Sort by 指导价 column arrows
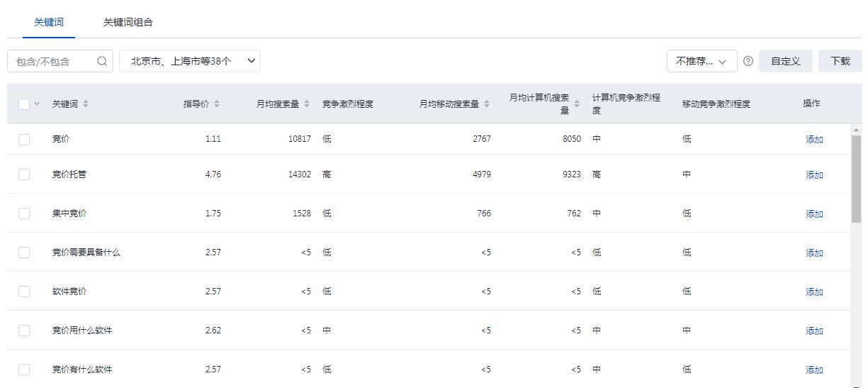The width and height of the screenshot is (868, 388). pos(217,104)
